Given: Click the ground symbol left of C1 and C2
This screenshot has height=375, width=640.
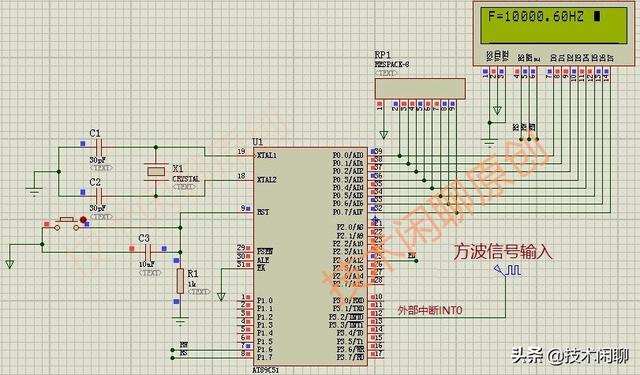Looking at the screenshot, I should click(34, 191).
